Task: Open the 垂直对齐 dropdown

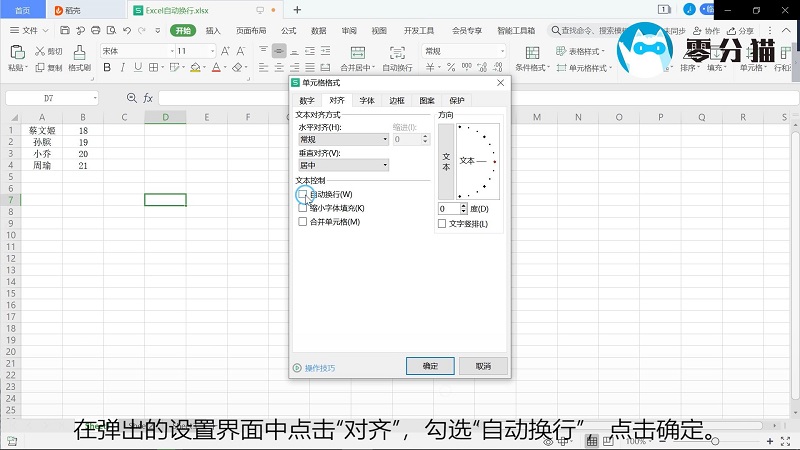Action: (x=343, y=165)
